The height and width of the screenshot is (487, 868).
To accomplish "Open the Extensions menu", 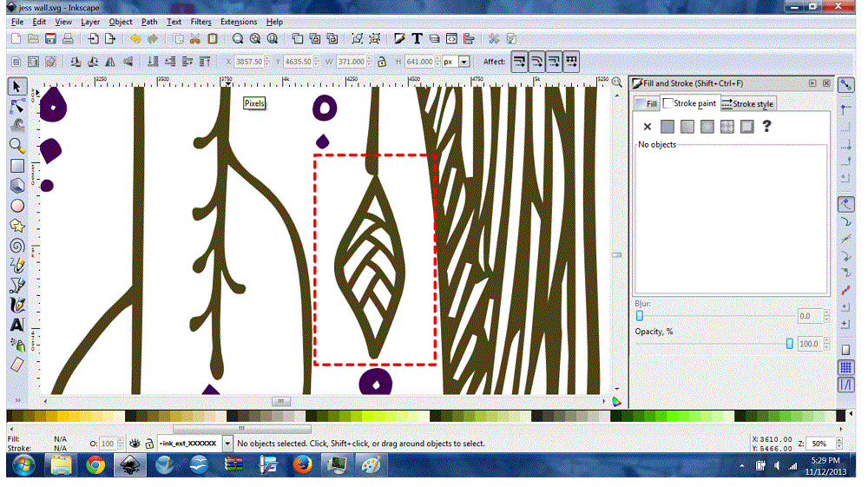I will click(x=239, y=22).
